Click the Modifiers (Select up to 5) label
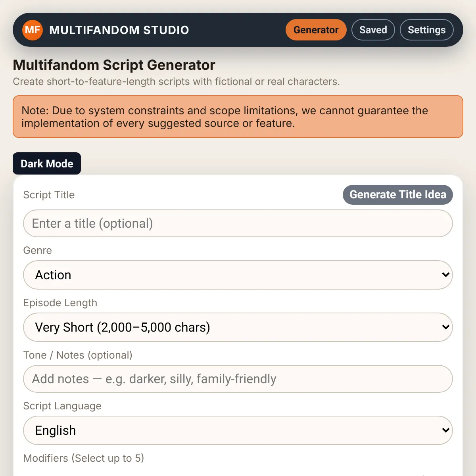The width and height of the screenshot is (476, 476). [x=84, y=458]
